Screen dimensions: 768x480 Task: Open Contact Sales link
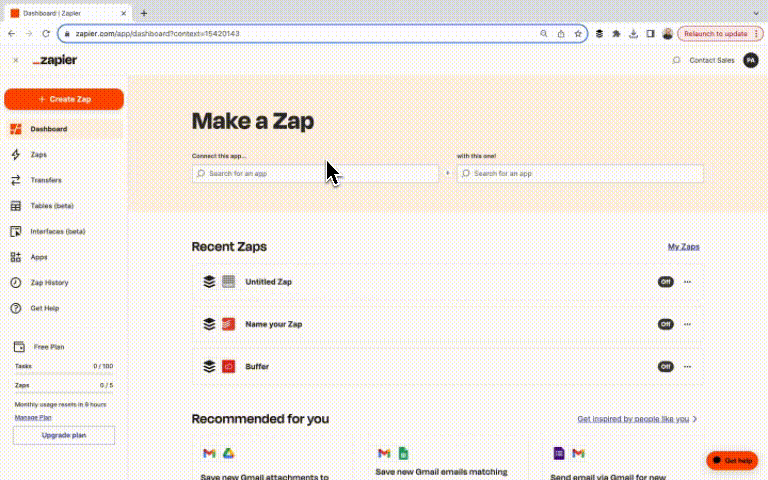(712, 60)
